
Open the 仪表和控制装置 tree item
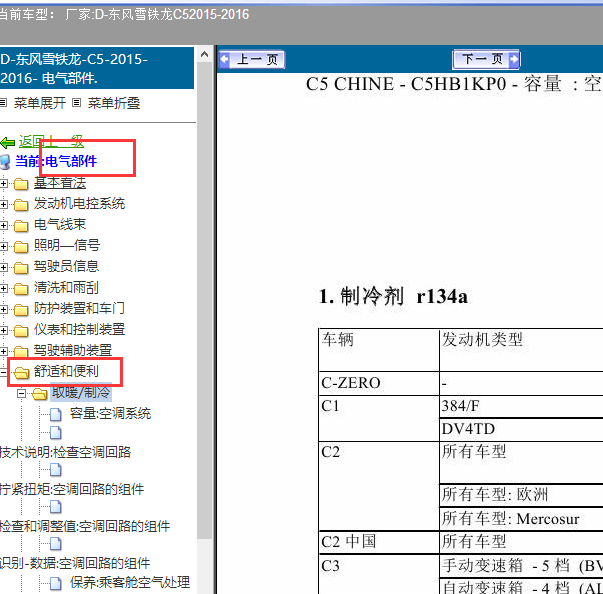[x=79, y=329]
